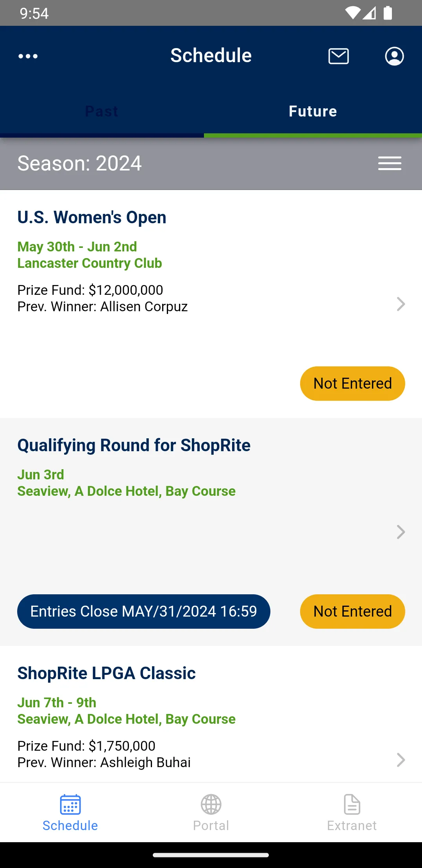Switch to the Past tab

pyautogui.click(x=102, y=111)
